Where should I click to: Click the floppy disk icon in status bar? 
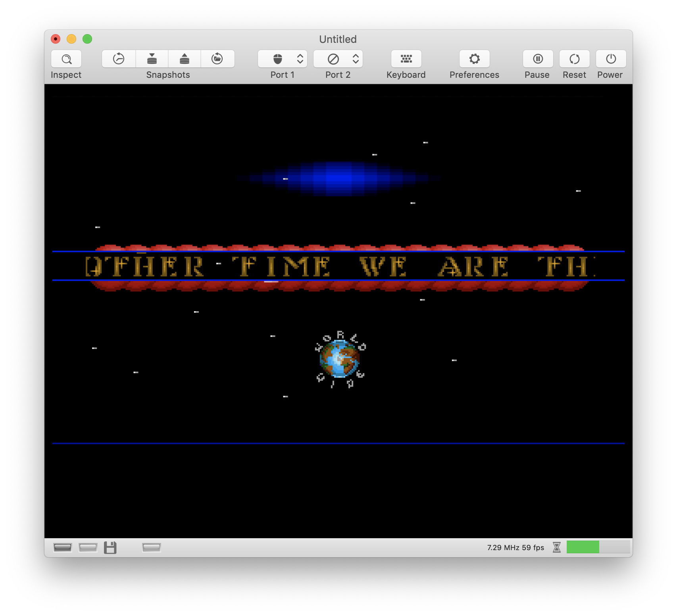[110, 548]
